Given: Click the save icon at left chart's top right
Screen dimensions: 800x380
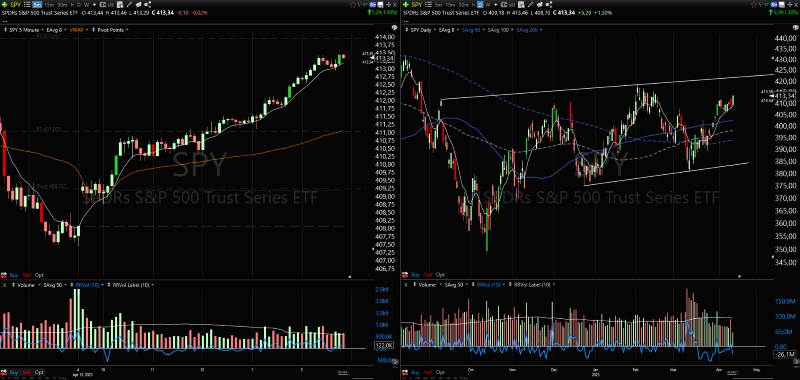Looking at the screenshot, I should [380, 5].
